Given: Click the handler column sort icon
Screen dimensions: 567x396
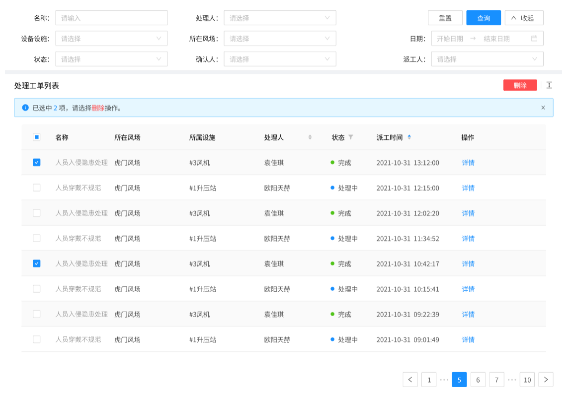Looking at the screenshot, I should [310, 137].
